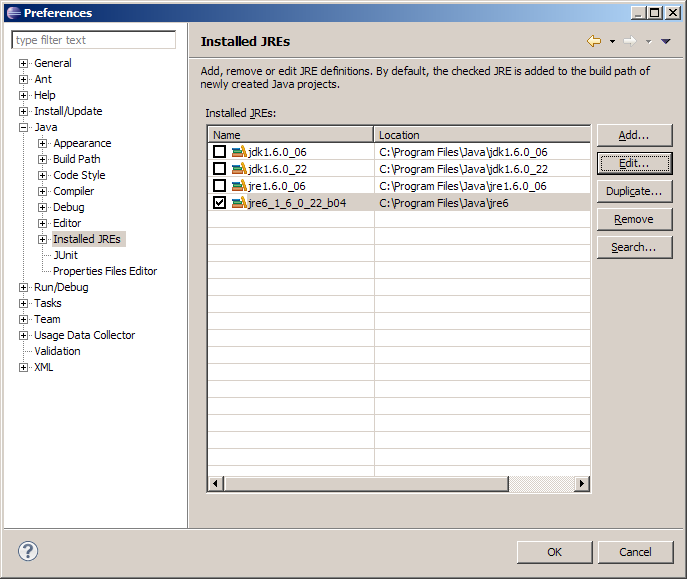Expand the Tasks tree node

23,304
